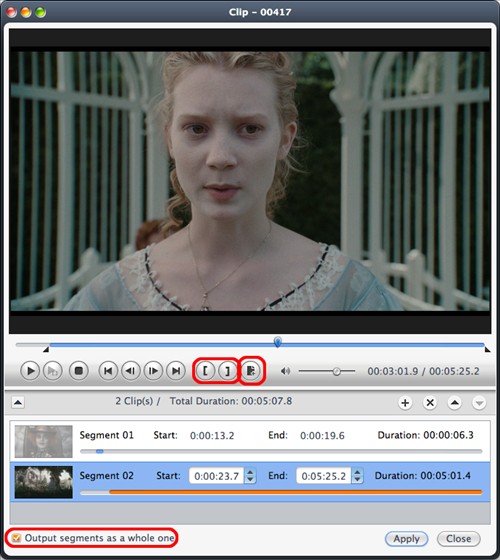
Task: Click the Segment 02 start time field
Action: coord(216,476)
